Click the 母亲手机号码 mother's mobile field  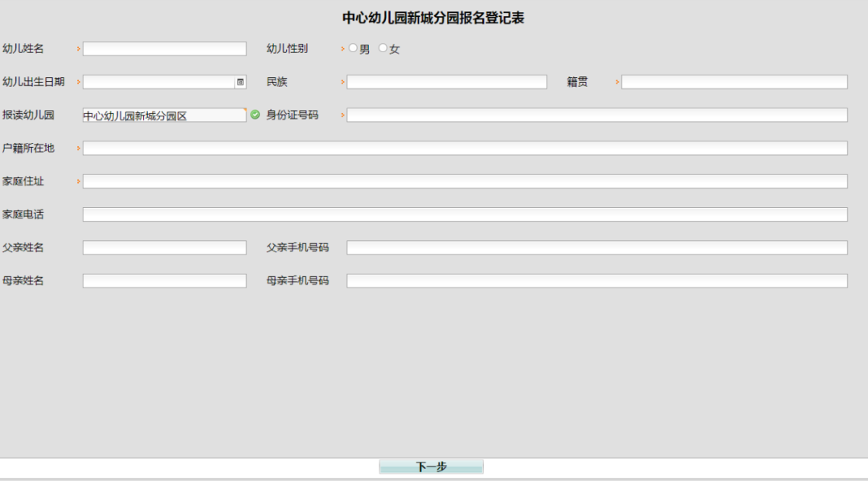tap(595, 280)
